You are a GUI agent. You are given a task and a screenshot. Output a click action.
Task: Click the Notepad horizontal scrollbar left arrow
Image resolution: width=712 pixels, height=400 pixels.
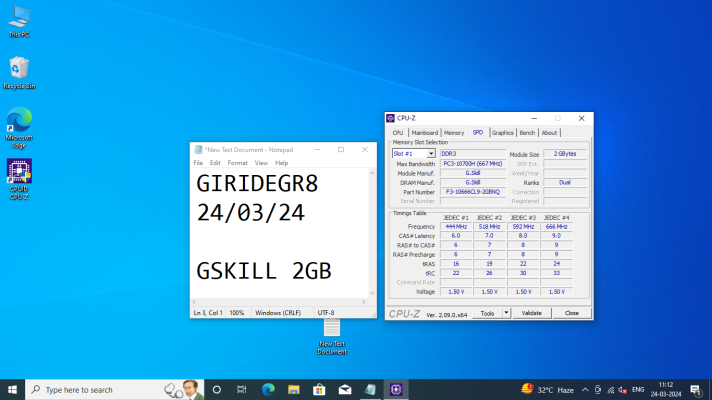point(194,302)
